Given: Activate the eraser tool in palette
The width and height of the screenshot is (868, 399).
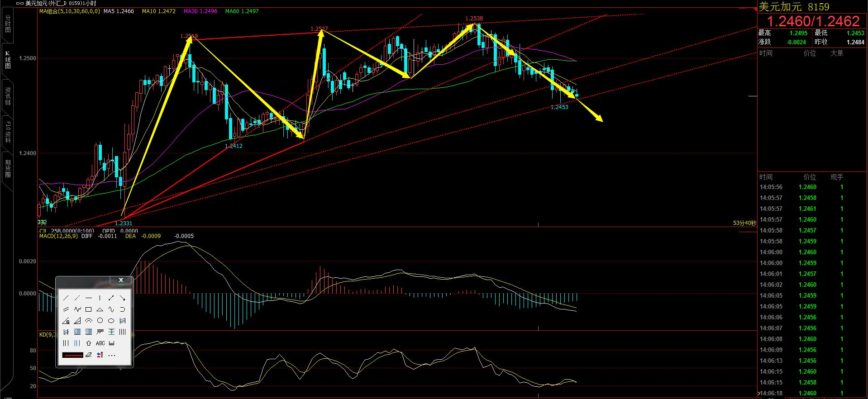Looking at the screenshot, I should (89, 355).
